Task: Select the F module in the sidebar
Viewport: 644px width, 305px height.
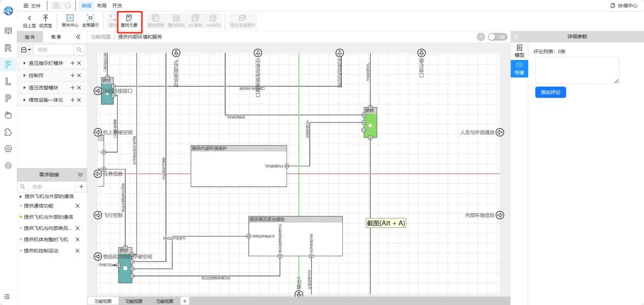Action: [x=8, y=64]
